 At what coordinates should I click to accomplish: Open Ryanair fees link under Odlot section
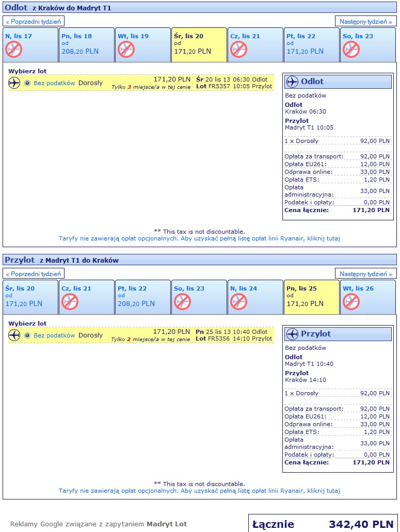(x=199, y=238)
